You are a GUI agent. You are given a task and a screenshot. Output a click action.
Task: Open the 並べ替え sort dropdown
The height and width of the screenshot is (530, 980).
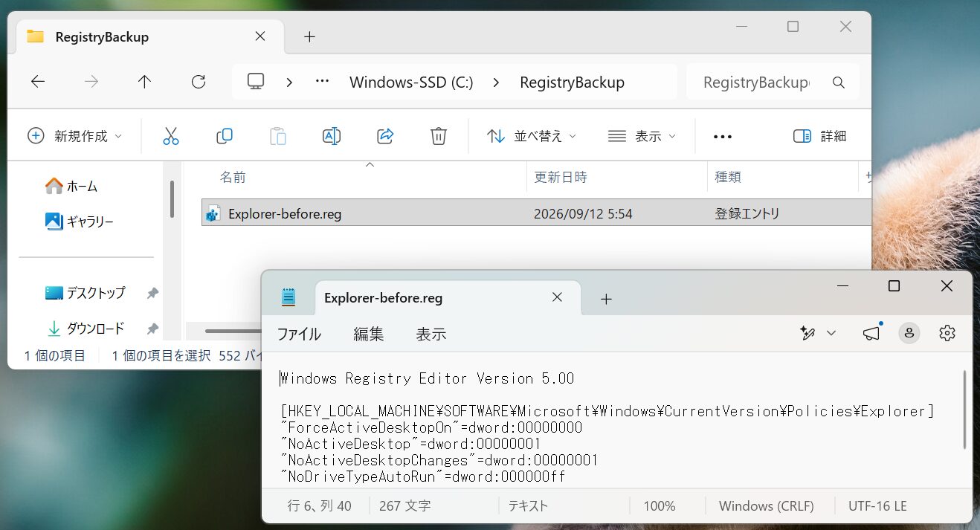coord(532,136)
